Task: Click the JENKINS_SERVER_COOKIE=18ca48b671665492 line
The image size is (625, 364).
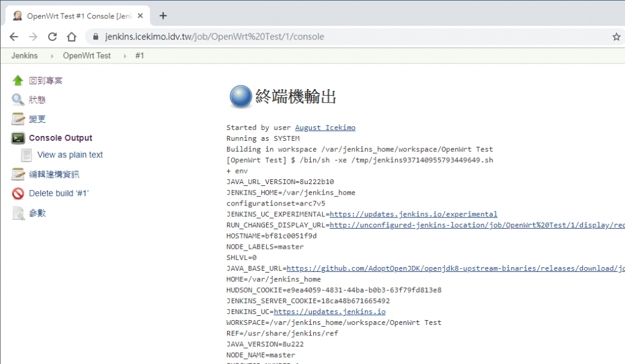Action: [x=308, y=301]
